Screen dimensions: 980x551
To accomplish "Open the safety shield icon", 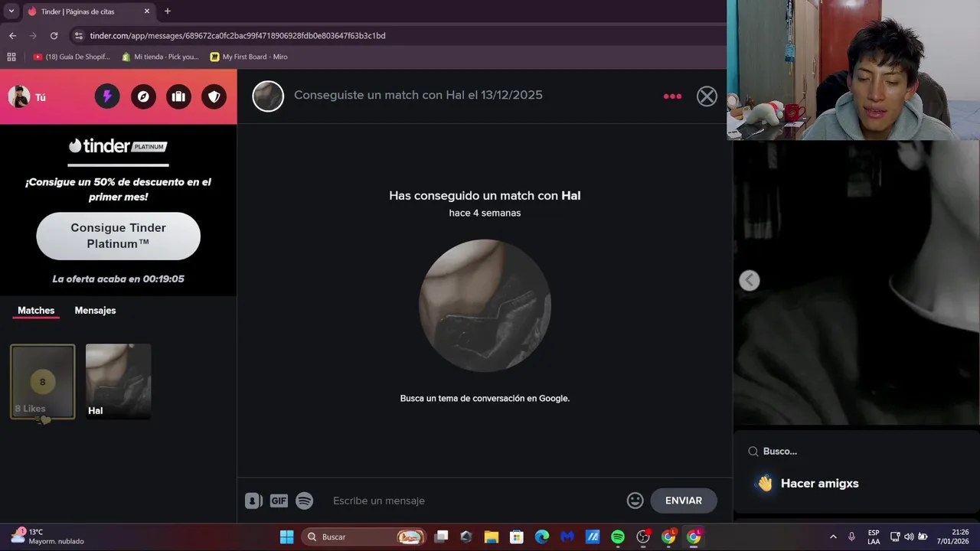I will tap(214, 96).
